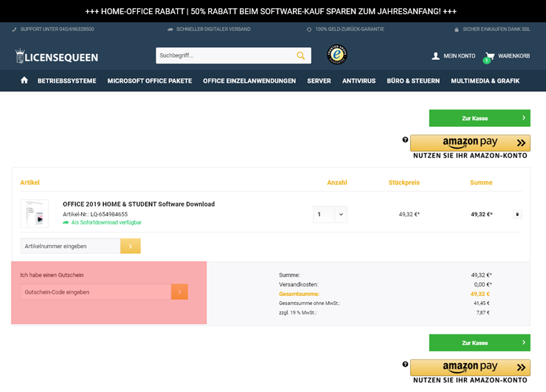Click Sicher einkaufen dank SSL text

point(497,30)
